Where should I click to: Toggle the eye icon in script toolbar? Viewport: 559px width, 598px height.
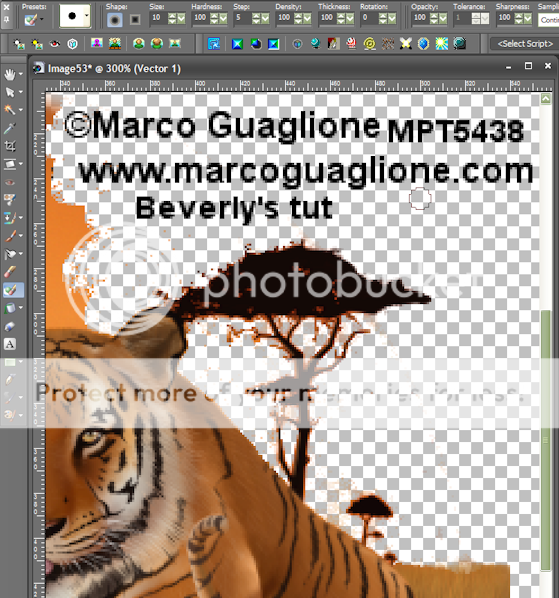point(55,44)
